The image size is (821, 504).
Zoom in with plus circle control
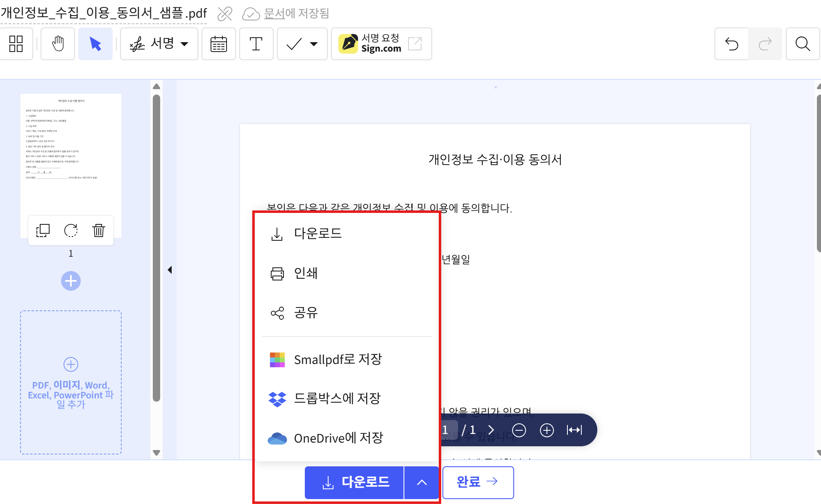point(547,430)
